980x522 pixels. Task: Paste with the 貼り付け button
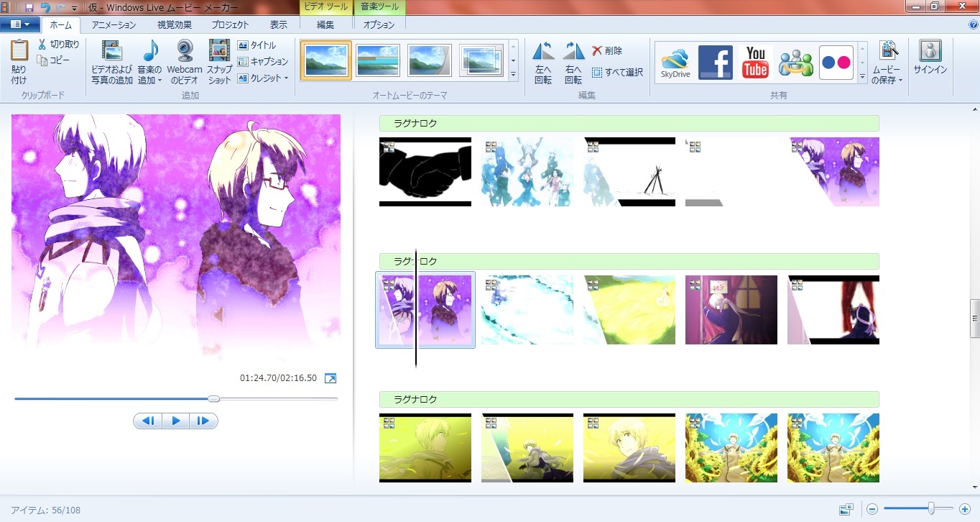coord(19,63)
